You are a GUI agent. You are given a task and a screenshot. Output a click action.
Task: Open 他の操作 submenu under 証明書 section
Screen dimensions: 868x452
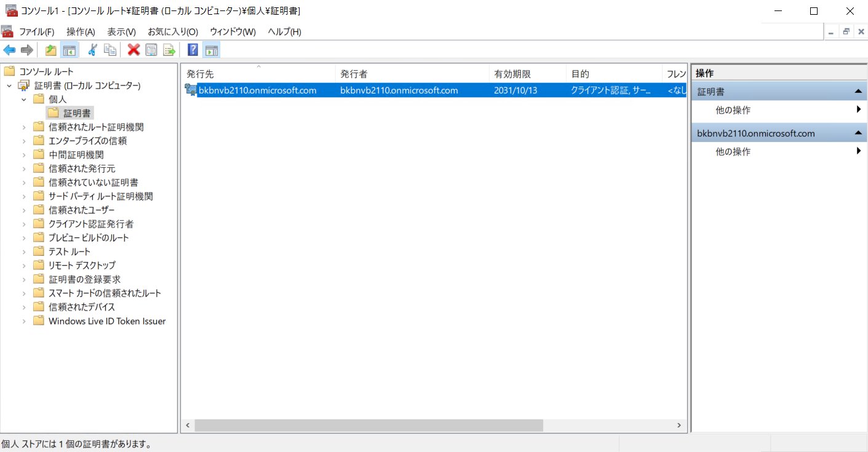(x=779, y=110)
